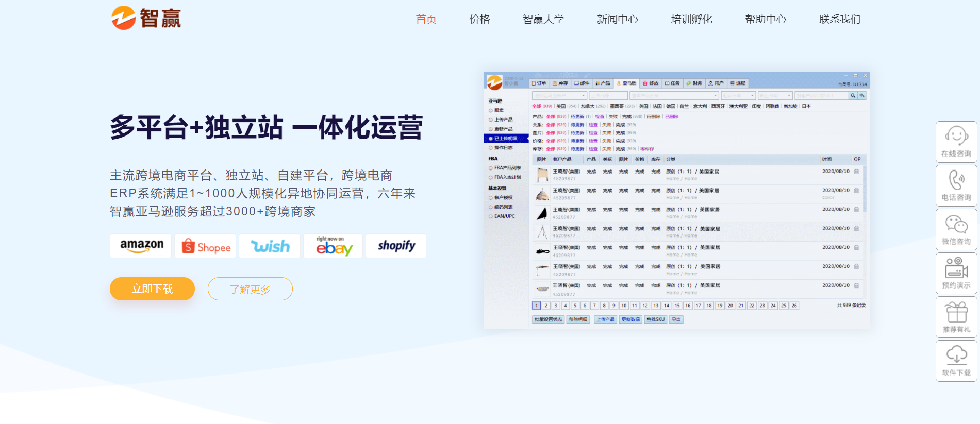The height and width of the screenshot is (424, 980).
Task: Select FBA产品列表 radio in ERP sidebar
Action: pos(491,168)
